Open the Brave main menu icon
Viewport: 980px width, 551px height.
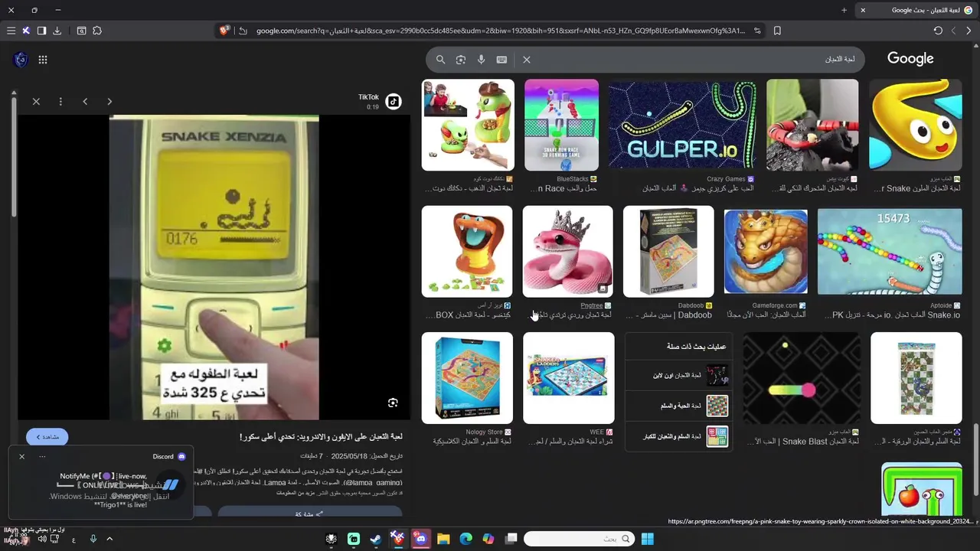11,31
